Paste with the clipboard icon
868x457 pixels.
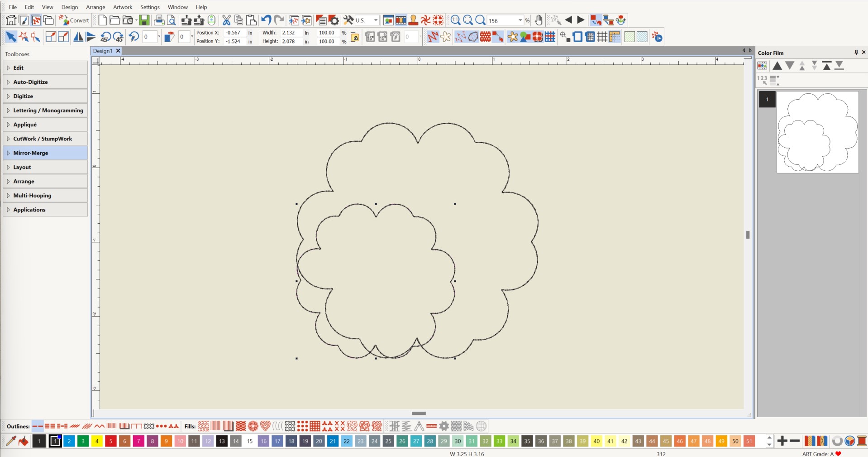pyautogui.click(x=251, y=20)
